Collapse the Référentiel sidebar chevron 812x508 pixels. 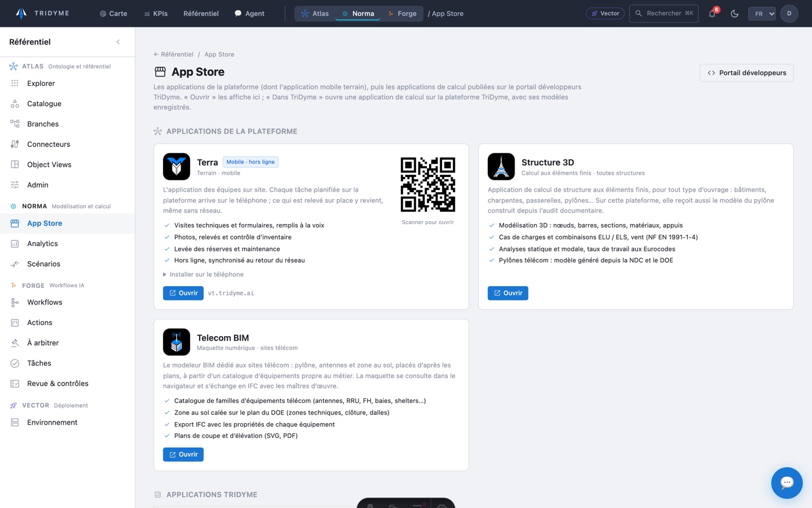tap(118, 42)
